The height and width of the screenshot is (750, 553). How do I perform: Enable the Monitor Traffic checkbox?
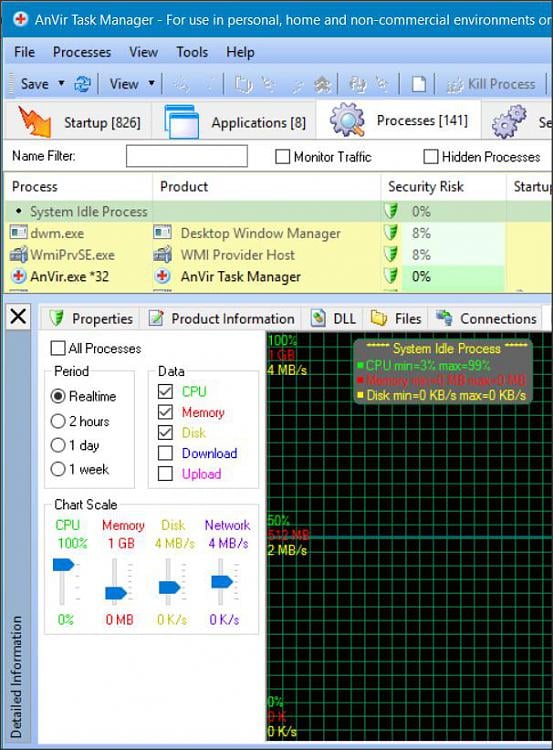pos(282,156)
